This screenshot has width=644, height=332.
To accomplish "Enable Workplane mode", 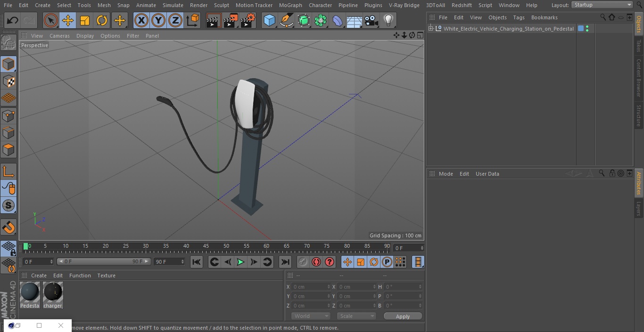I will click(8, 98).
